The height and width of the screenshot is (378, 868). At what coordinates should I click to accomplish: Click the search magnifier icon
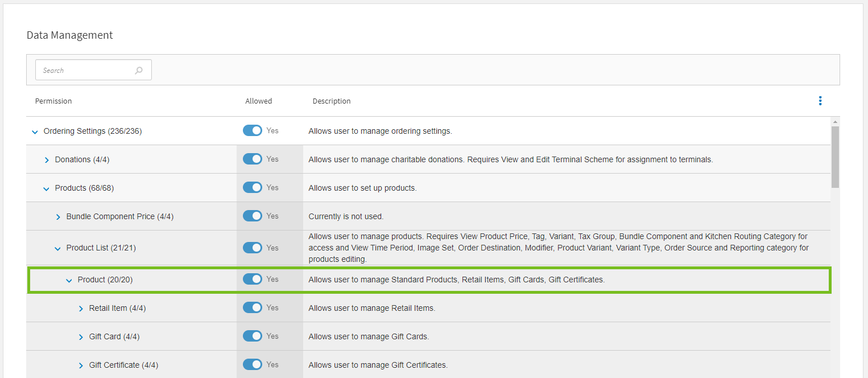(x=139, y=71)
